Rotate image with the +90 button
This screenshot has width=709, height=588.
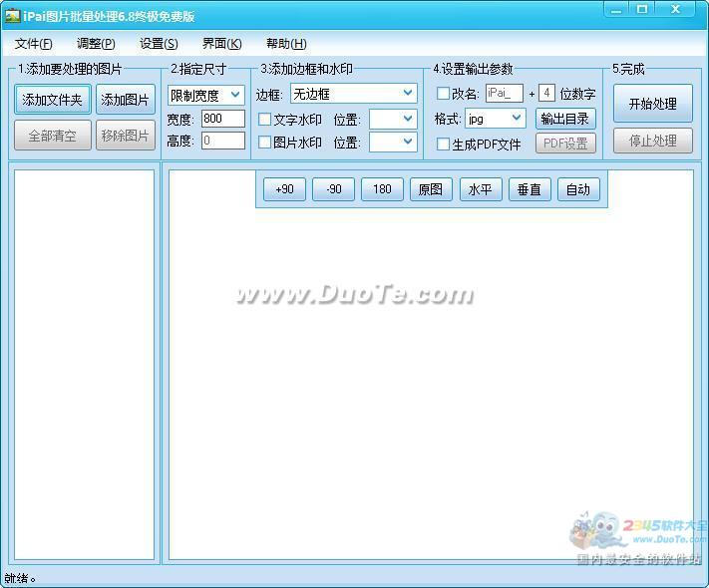pos(284,189)
